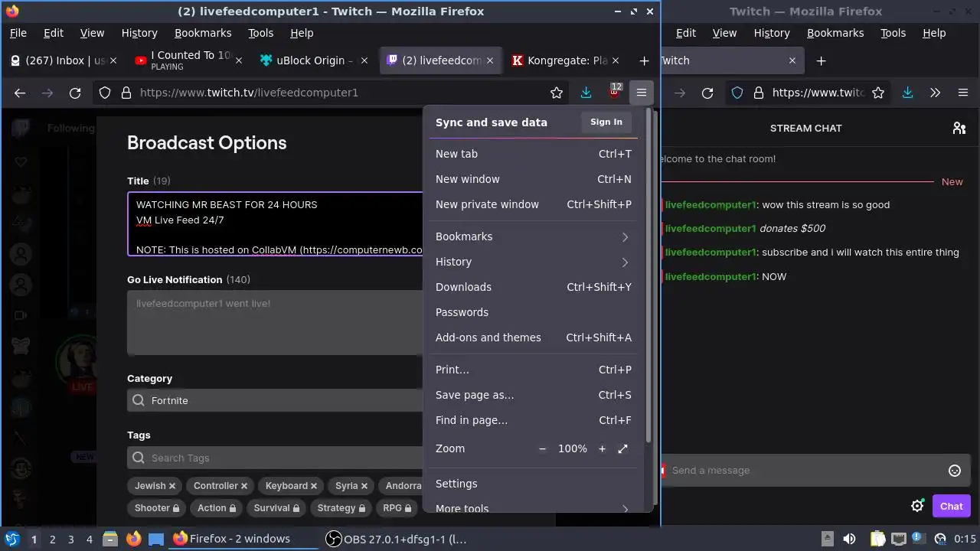Click the uBlock Origin extension toolbar icon
The image size is (980, 551).
(x=614, y=93)
